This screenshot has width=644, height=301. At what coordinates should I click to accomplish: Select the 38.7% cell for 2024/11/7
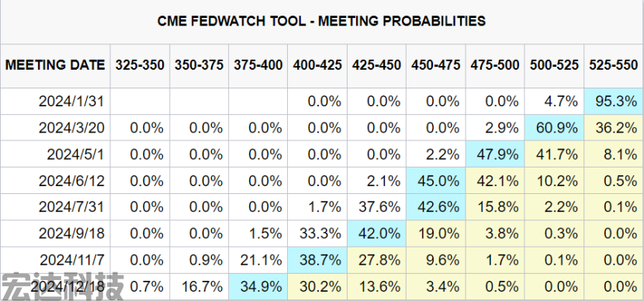pyautogui.click(x=317, y=260)
